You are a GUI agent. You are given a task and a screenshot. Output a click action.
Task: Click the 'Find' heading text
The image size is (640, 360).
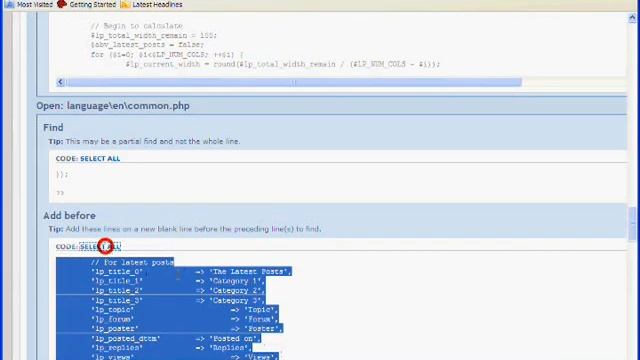[53, 127]
